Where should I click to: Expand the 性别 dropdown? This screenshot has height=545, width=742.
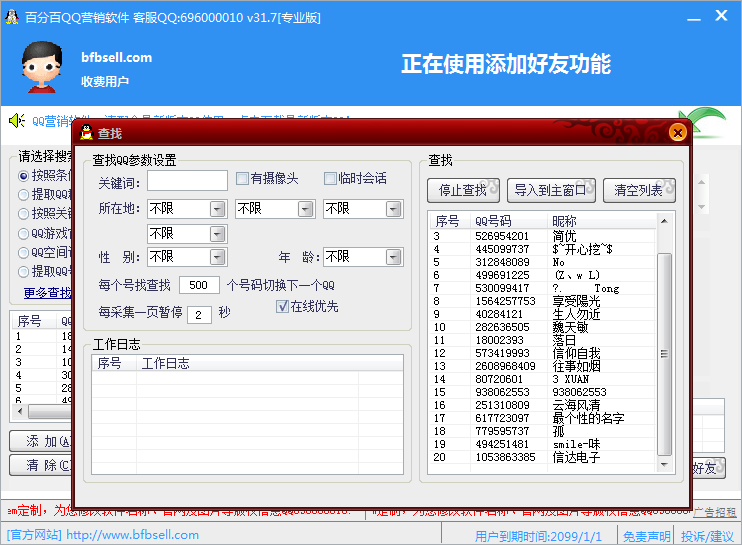[x=216, y=257]
